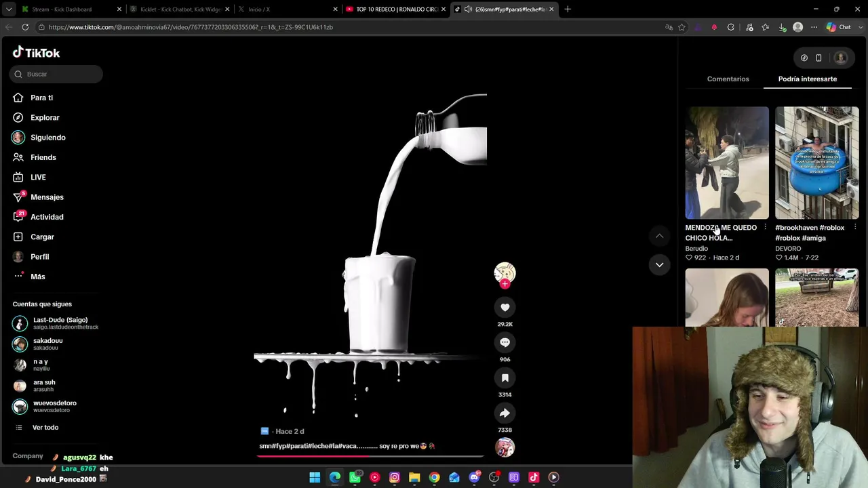Switch to the Inicio / X tab
The width and height of the screenshot is (868, 488).
point(287,9)
